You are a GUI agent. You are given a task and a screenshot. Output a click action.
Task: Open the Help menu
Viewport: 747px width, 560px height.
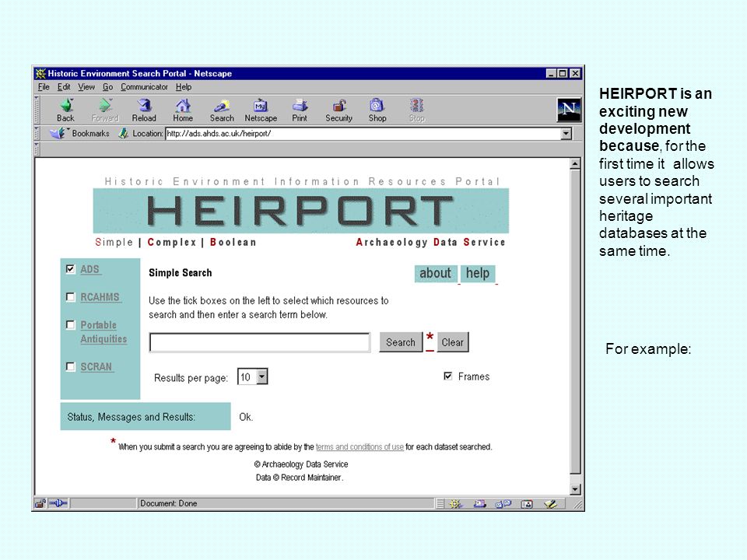coord(184,86)
